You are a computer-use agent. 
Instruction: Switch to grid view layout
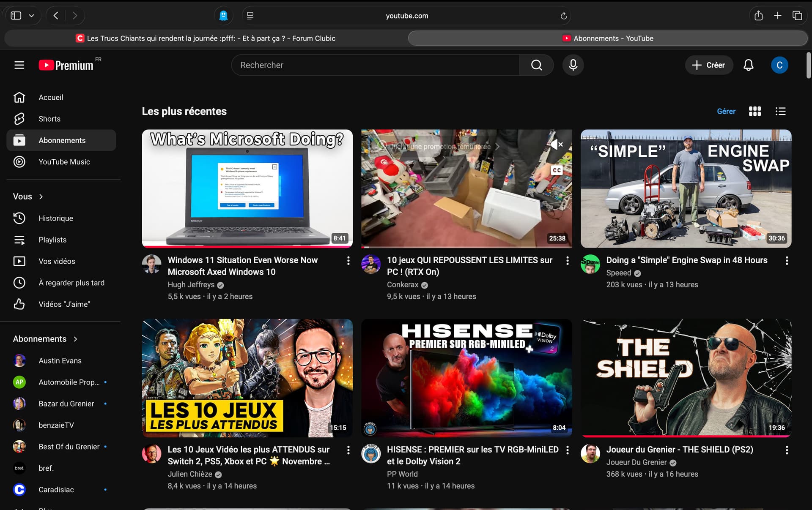point(754,111)
